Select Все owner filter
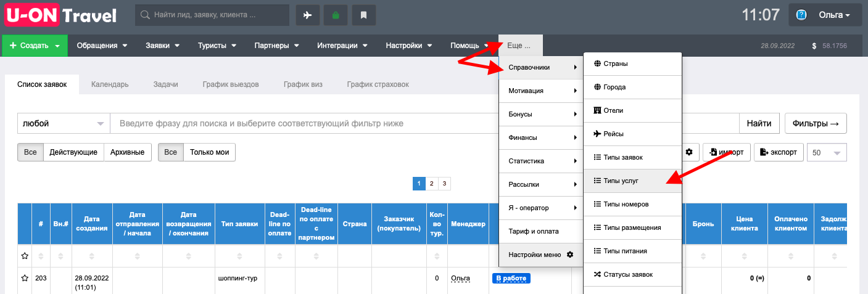This screenshot has width=868, height=294. point(171,152)
